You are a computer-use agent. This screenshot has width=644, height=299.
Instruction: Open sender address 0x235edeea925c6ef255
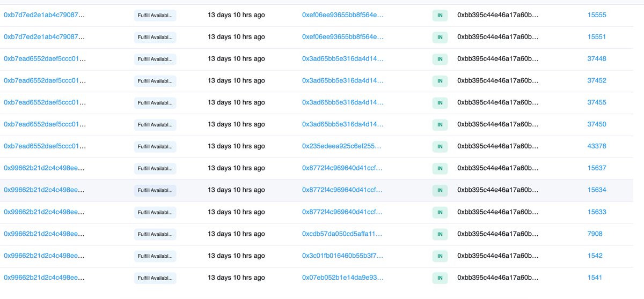(x=343, y=146)
